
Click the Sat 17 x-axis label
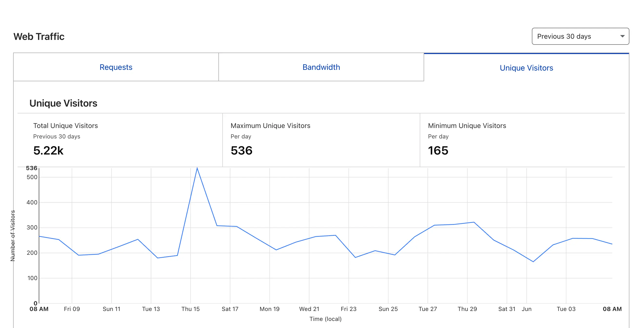coord(230,309)
